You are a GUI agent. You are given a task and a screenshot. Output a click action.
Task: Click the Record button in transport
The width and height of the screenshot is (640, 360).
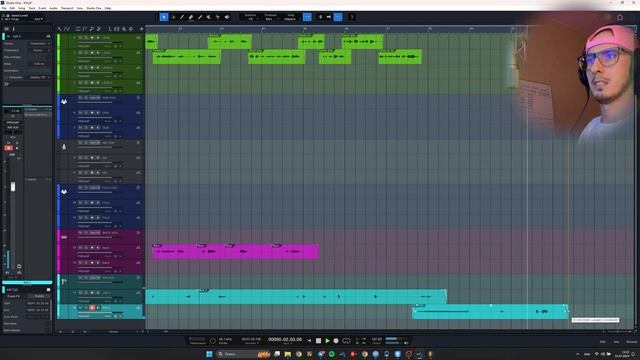[x=336, y=340]
